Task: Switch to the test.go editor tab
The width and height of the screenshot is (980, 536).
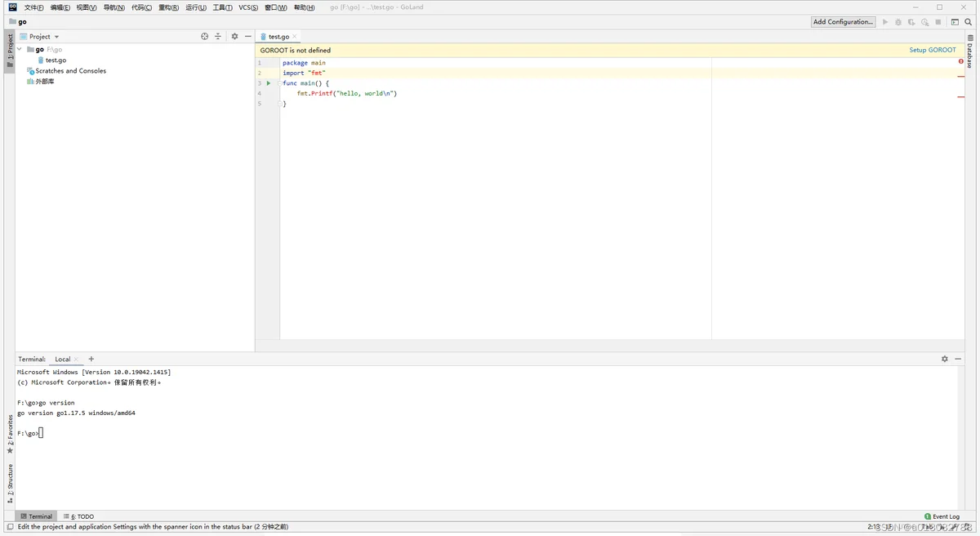Action: pos(278,37)
